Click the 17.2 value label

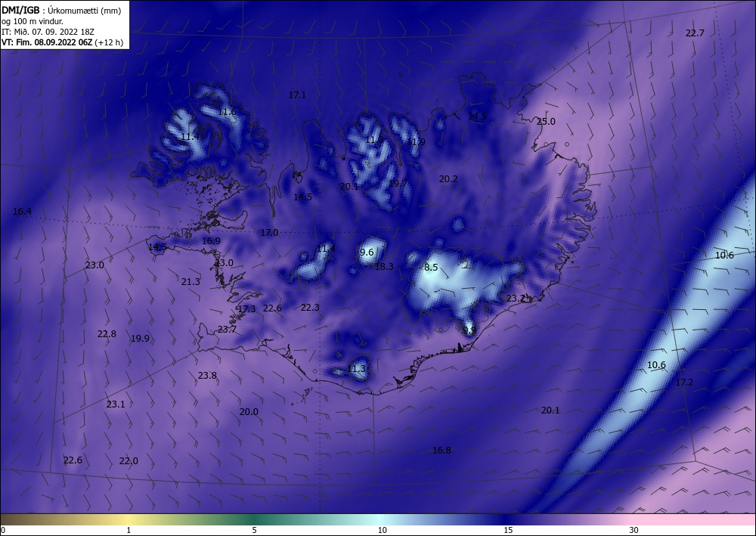pos(684,383)
